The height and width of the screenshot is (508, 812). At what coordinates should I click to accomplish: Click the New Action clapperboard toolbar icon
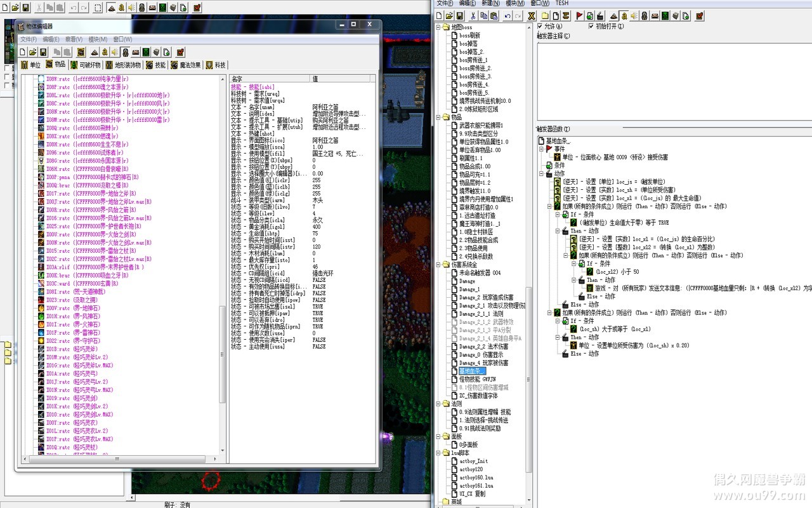point(600,16)
